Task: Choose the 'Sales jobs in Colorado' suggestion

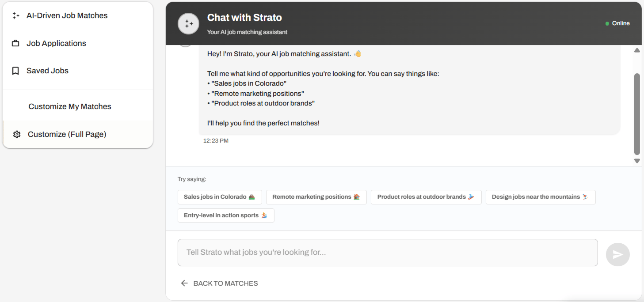Action: (x=220, y=197)
